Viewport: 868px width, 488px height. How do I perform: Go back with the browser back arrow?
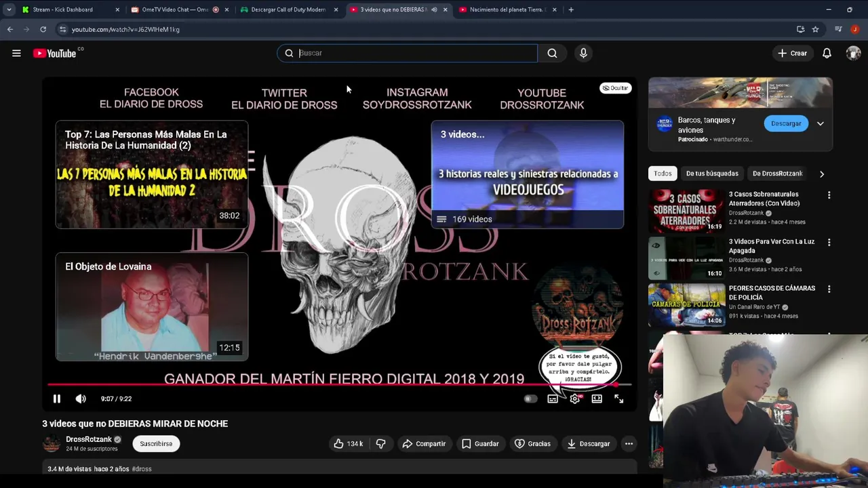coord(10,29)
